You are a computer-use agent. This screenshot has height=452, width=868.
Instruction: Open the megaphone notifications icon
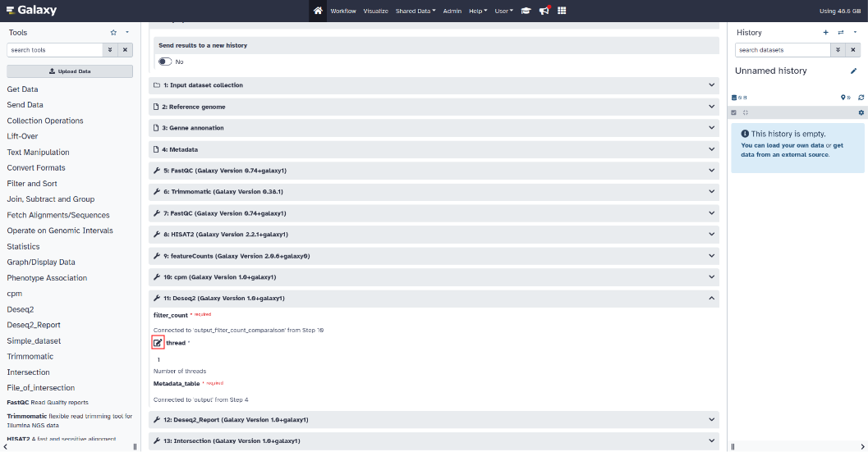pyautogui.click(x=544, y=11)
